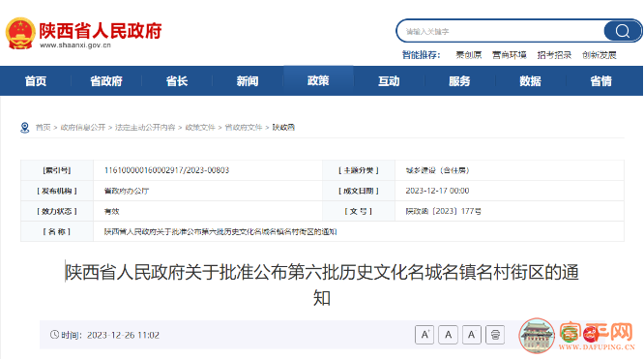644x359 pixels.
Task: Open the 省情 navigation tab
Action: [x=600, y=81]
